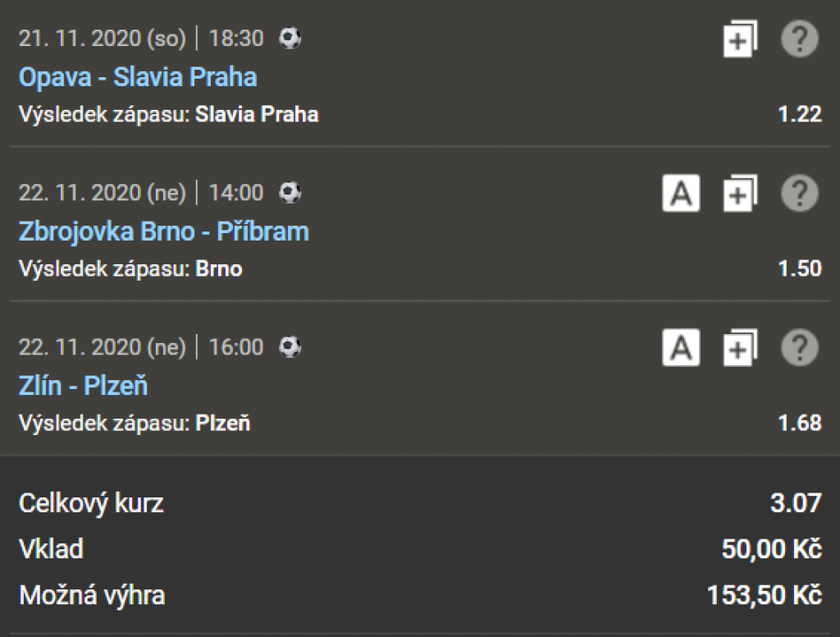Screen dimensions: 840x637
Task: Open the Zlín - Plzeň match link
Action: pyautogui.click(x=84, y=386)
